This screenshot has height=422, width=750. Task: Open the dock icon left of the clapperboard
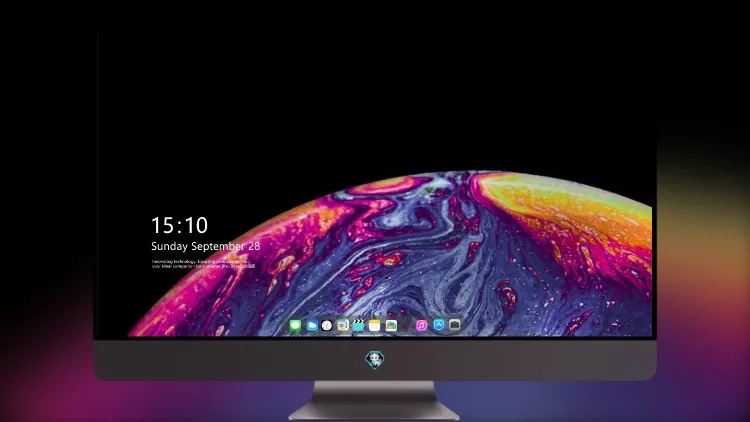point(342,326)
